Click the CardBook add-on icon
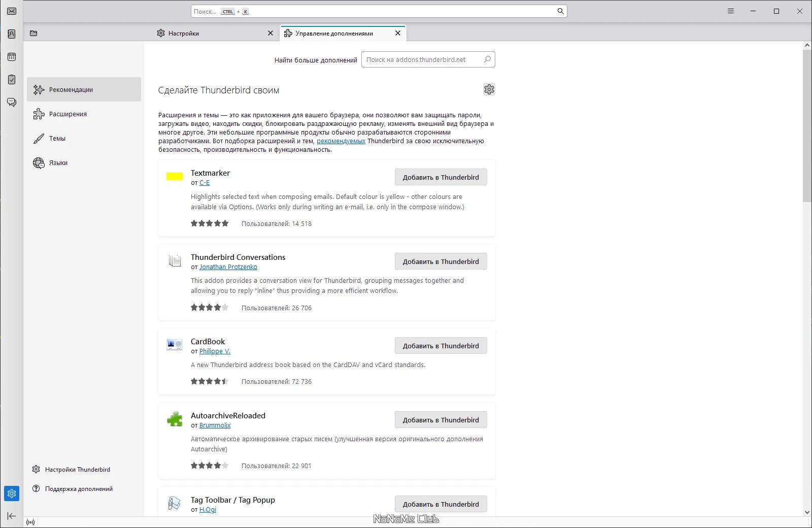 point(175,345)
